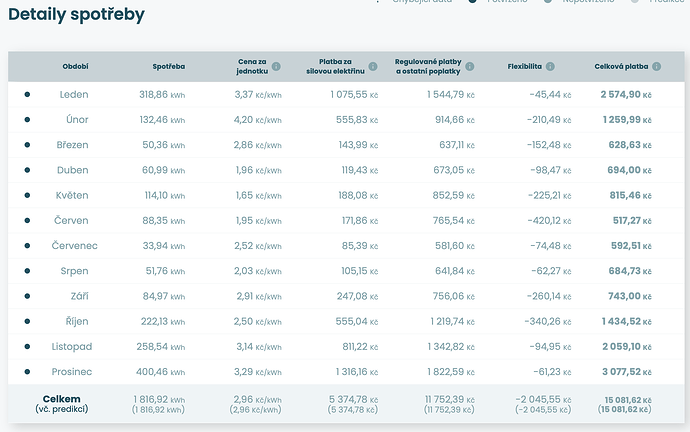Click the status dot in Červenec row
Screen dimensions: 690x432
27,245
